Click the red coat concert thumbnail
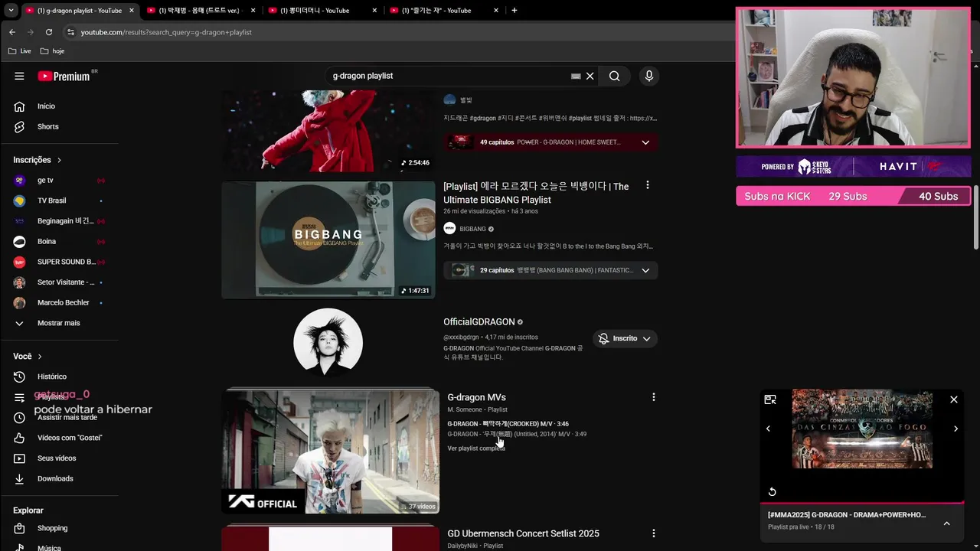980x551 pixels. tap(328, 131)
